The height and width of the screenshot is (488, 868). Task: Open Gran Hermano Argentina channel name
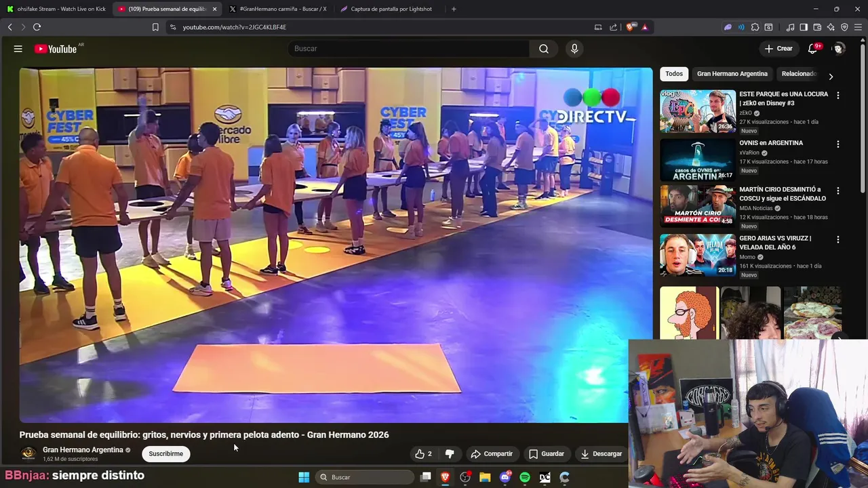tap(83, 450)
